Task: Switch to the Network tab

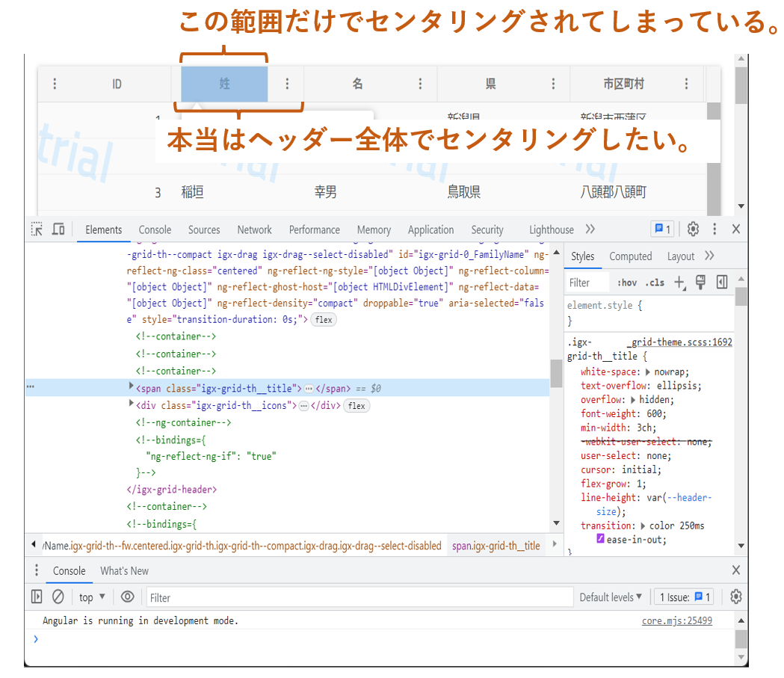Action: coord(254,229)
